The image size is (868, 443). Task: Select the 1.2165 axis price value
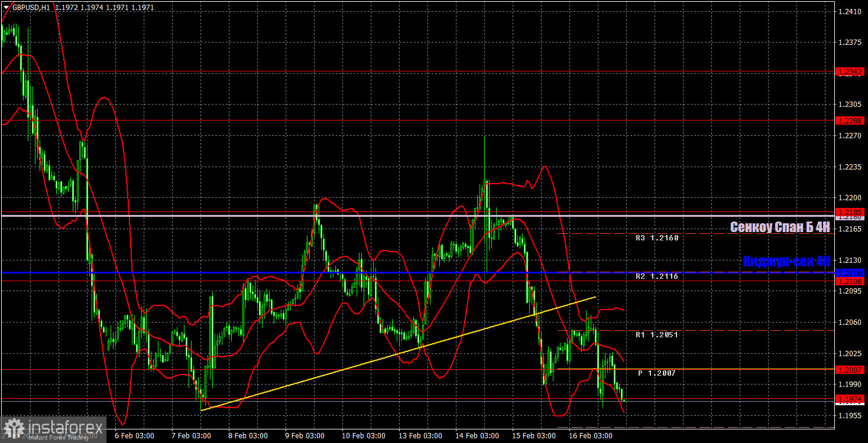pyautogui.click(x=851, y=229)
